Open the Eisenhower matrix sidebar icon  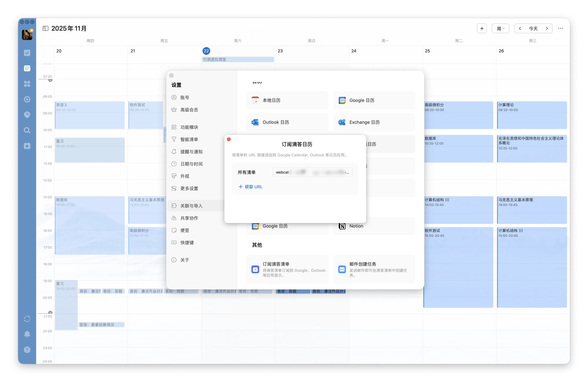(27, 84)
